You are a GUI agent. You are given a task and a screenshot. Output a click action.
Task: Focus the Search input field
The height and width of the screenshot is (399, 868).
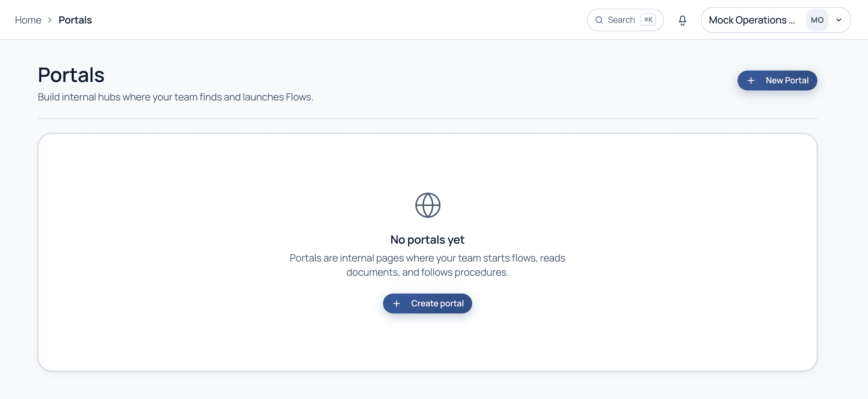pos(625,20)
